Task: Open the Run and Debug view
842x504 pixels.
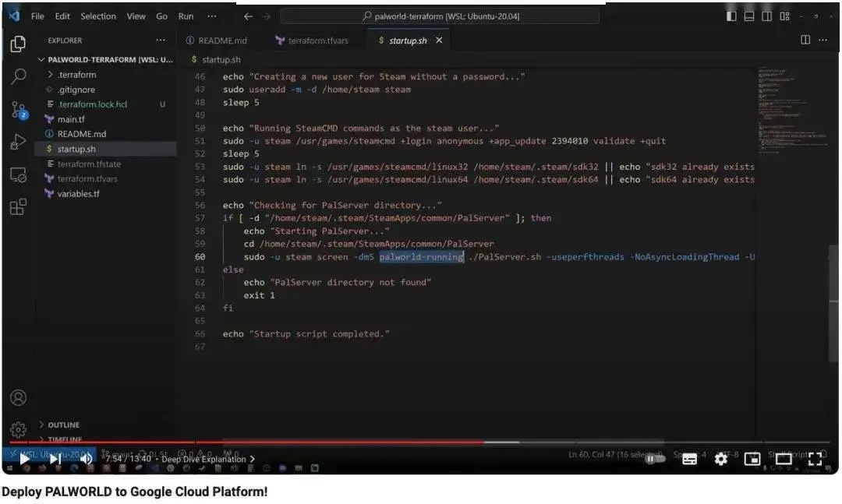Action: (x=18, y=142)
